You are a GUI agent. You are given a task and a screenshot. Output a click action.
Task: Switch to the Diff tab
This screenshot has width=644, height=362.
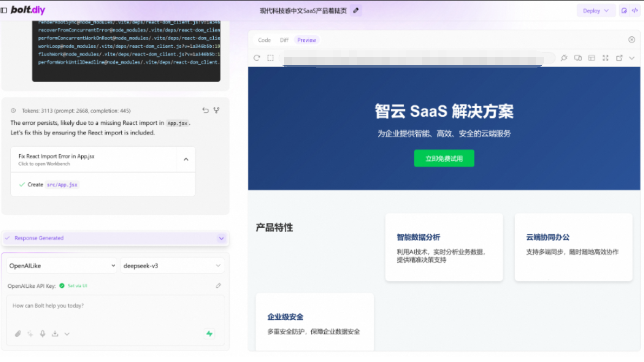(284, 40)
